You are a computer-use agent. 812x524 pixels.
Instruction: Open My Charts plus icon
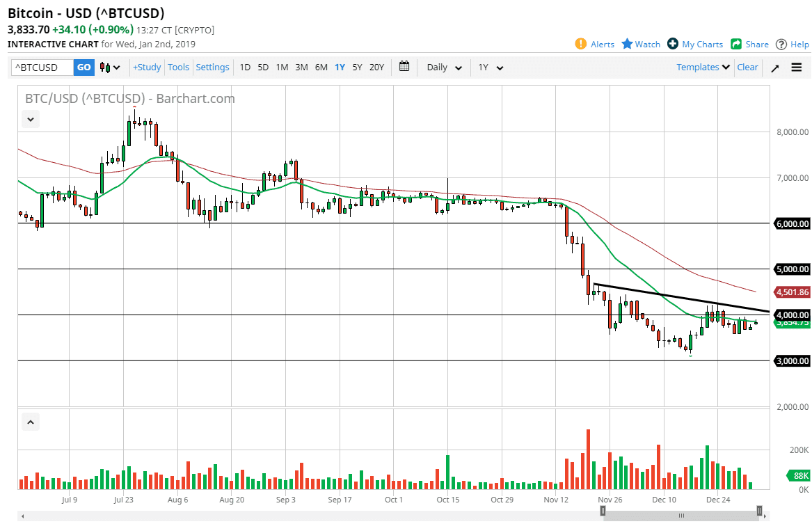(x=673, y=44)
